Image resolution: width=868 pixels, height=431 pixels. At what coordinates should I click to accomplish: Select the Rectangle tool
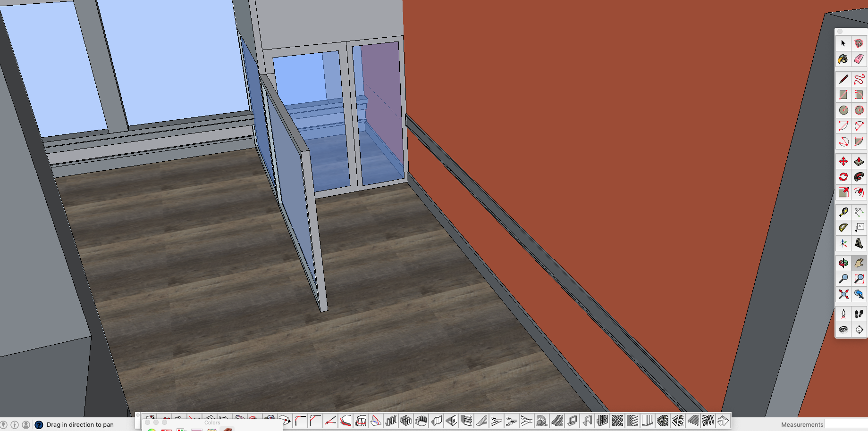843,95
